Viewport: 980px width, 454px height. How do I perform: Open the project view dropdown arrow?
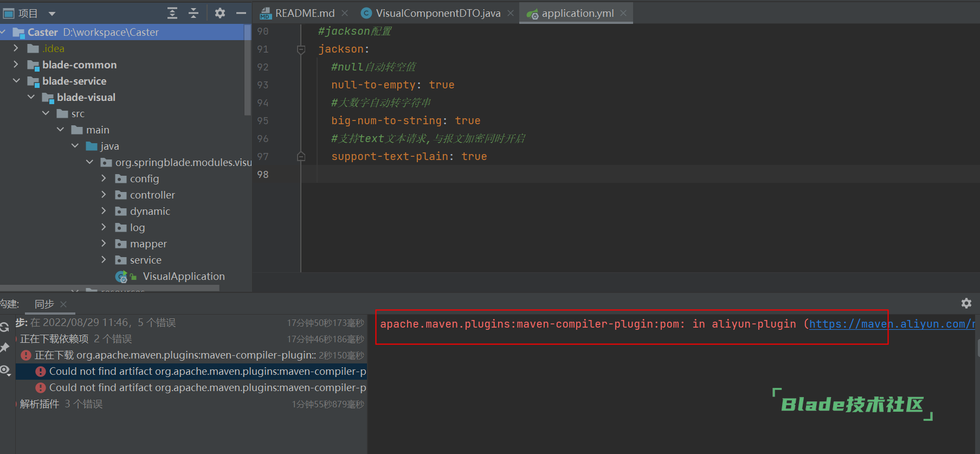52,14
